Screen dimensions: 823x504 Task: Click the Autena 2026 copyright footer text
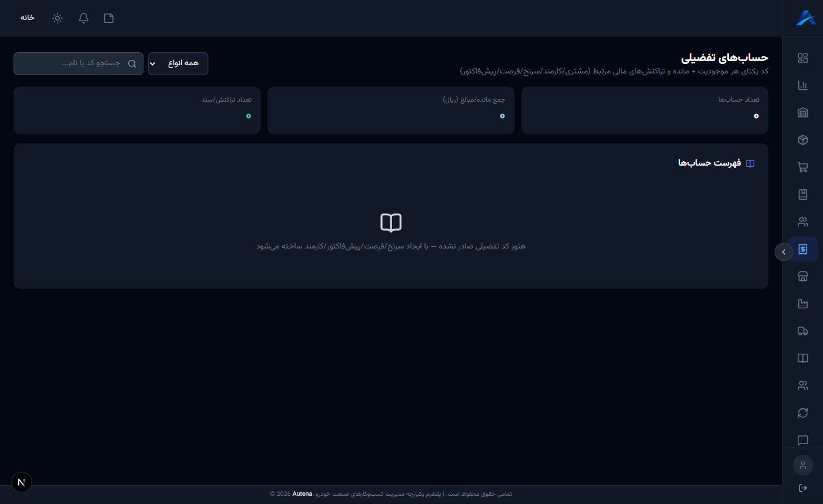tap(391, 494)
